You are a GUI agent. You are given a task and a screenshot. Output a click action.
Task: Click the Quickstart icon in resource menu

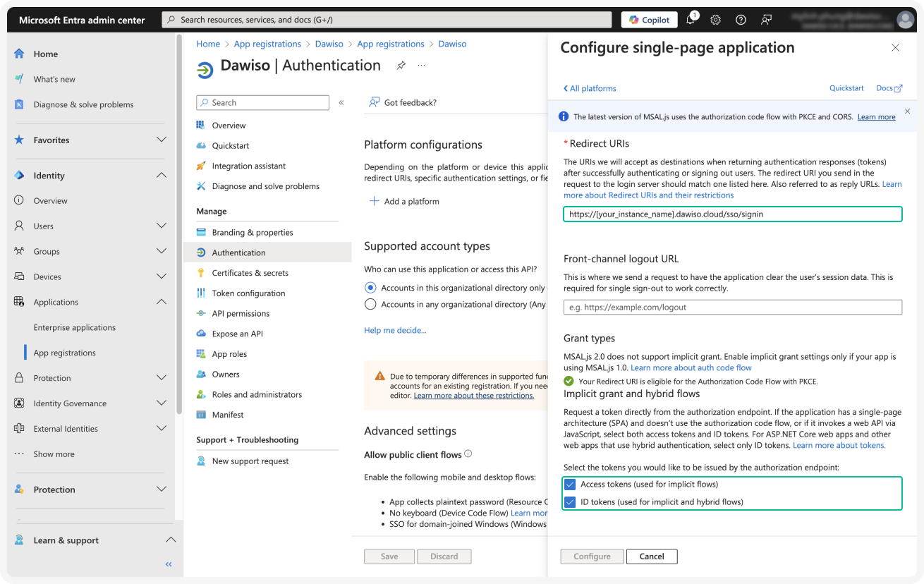click(x=201, y=146)
